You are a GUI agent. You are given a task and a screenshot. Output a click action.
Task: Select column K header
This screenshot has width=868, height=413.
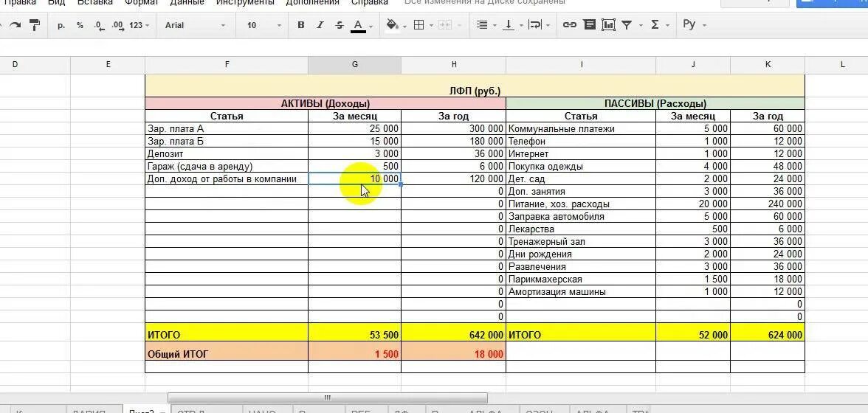tap(768, 65)
